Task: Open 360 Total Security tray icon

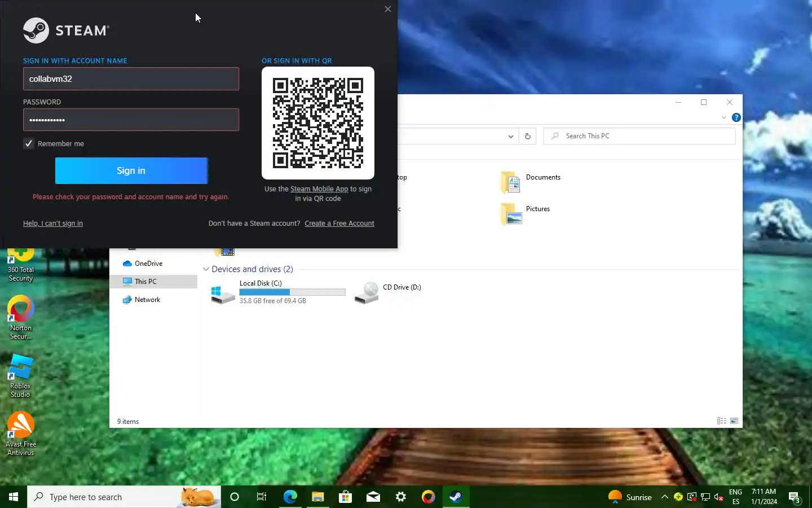Action: (678, 497)
